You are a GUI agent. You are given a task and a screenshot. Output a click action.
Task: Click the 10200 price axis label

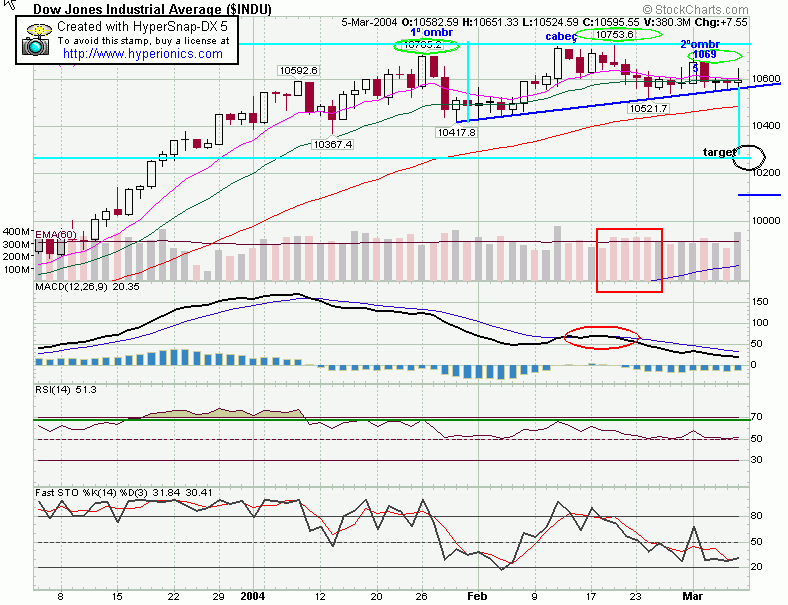point(766,172)
